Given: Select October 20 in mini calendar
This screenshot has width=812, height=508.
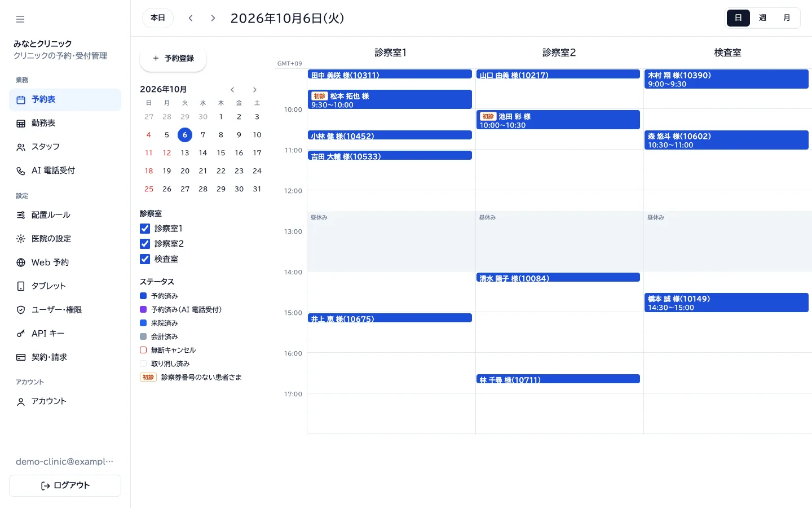Looking at the screenshot, I should tap(185, 171).
